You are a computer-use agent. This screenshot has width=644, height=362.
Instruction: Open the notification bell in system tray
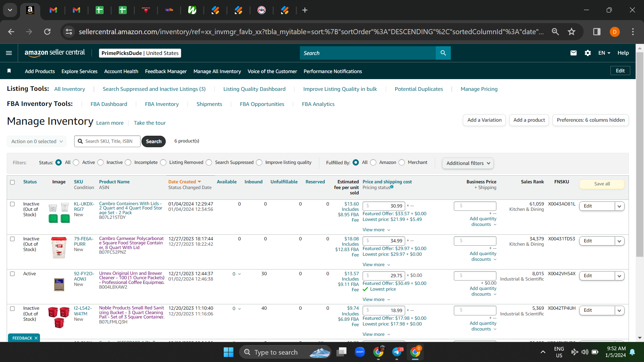pos(632,352)
